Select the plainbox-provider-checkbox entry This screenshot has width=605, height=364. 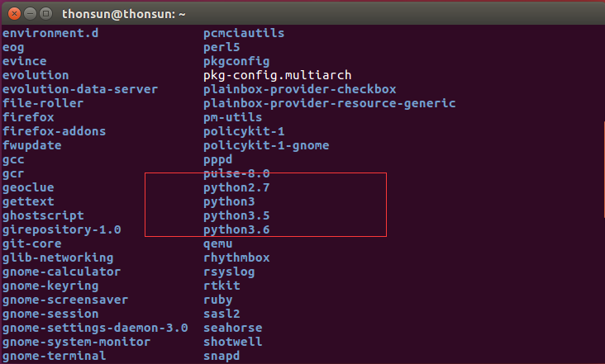point(300,89)
